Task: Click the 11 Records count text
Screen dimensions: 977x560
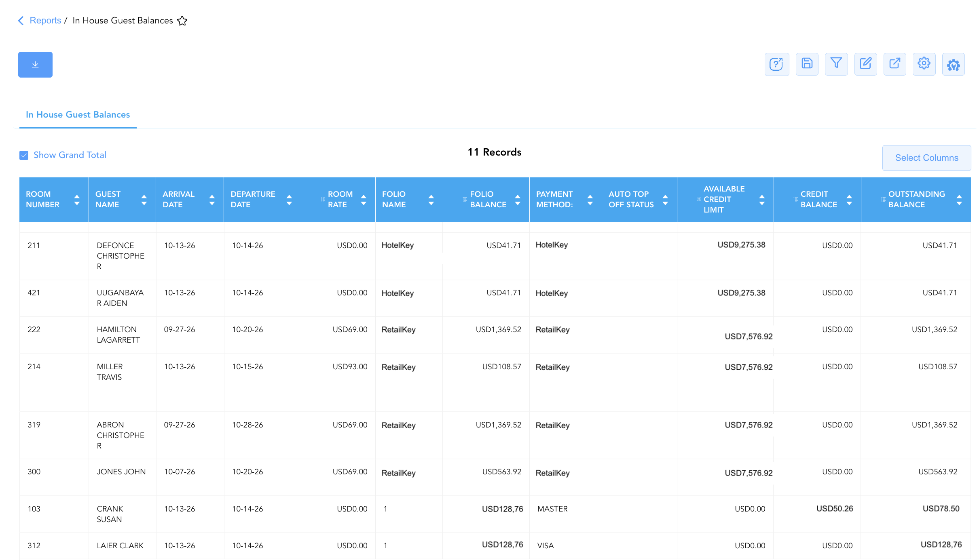Action: 495,152
